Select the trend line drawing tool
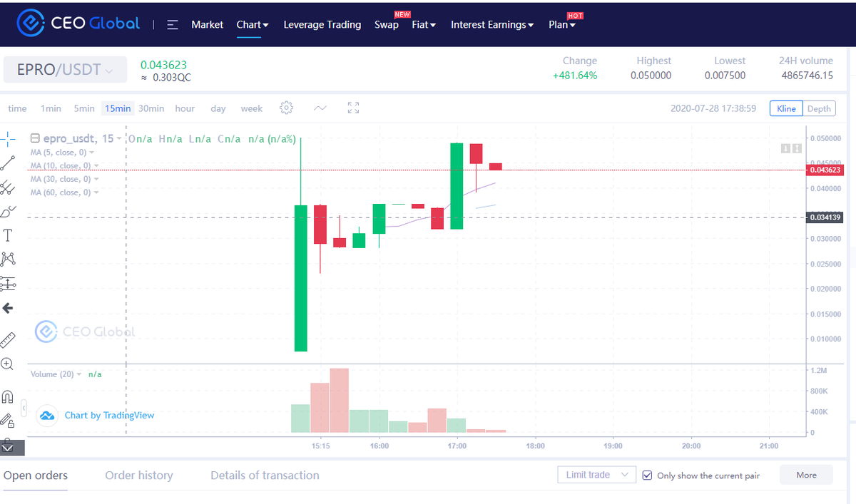 click(7, 163)
